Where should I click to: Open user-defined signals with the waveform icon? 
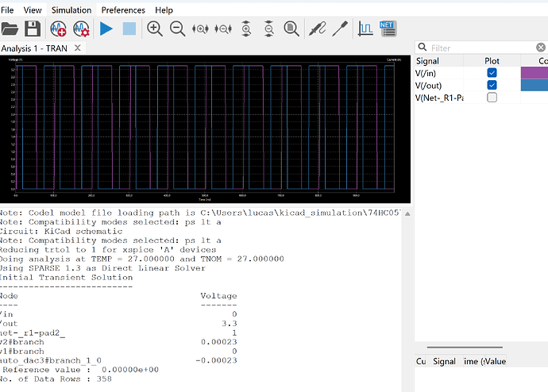[x=365, y=29]
